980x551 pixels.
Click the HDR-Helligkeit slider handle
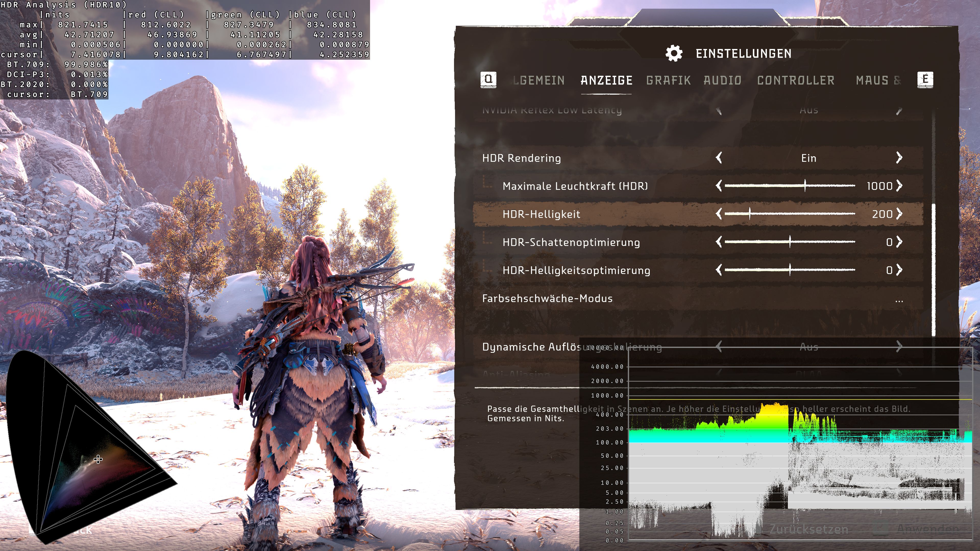(750, 214)
